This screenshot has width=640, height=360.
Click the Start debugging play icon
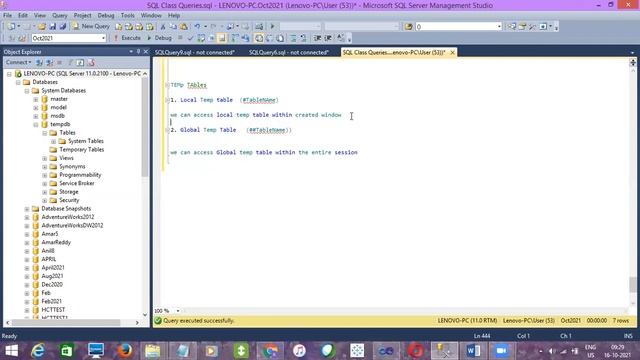[x=272, y=27]
